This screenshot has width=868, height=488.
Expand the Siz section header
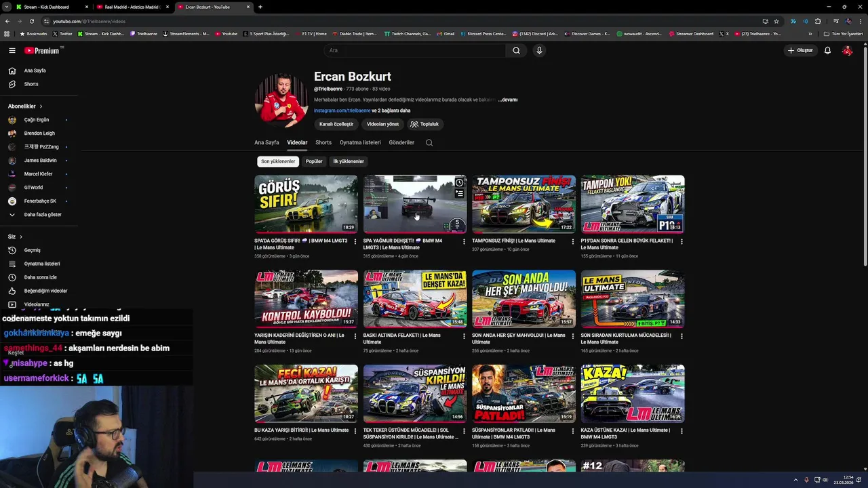click(15, 237)
